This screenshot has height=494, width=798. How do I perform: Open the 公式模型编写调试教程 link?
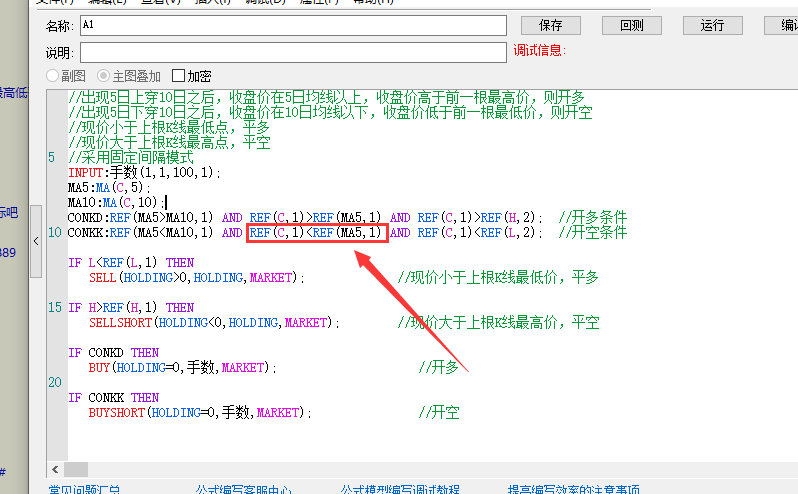click(400, 489)
